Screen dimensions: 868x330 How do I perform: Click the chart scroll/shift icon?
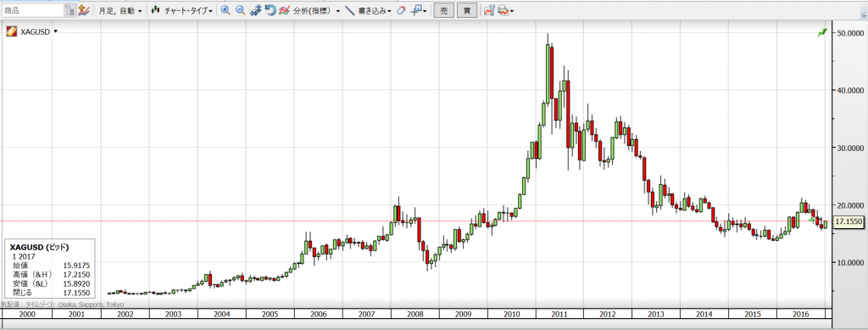pyautogui.click(x=255, y=10)
